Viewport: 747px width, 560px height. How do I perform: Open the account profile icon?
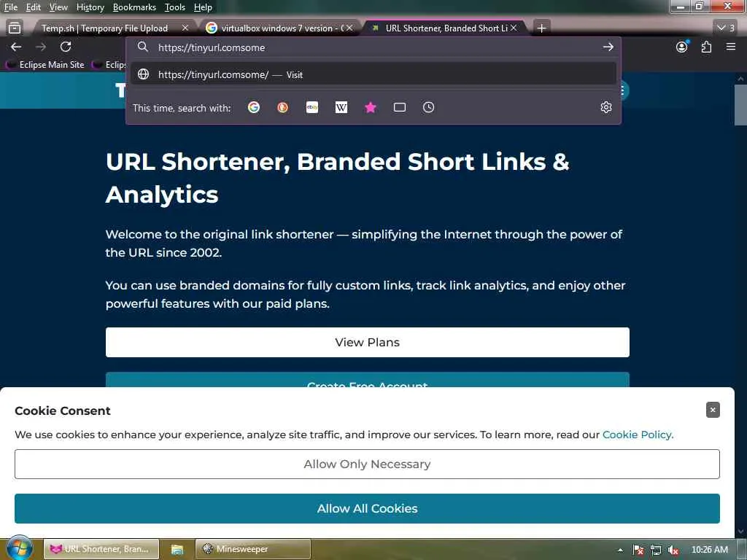click(682, 47)
